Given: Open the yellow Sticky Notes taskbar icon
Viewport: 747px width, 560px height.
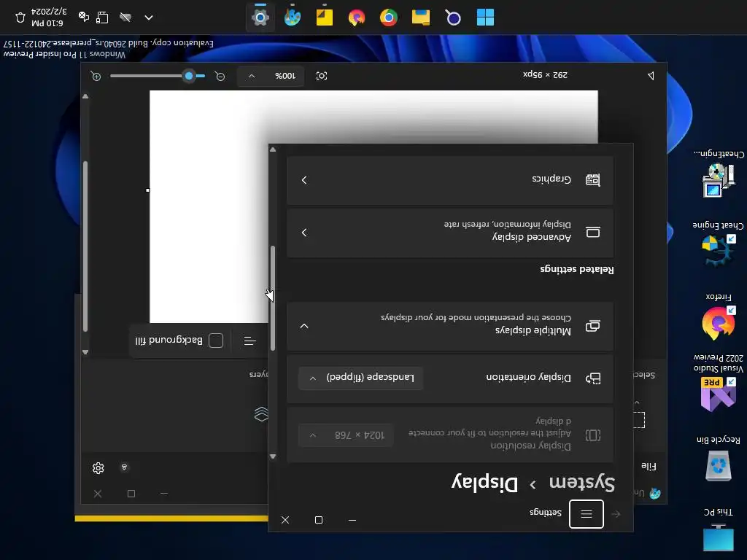Looking at the screenshot, I should point(324,17).
